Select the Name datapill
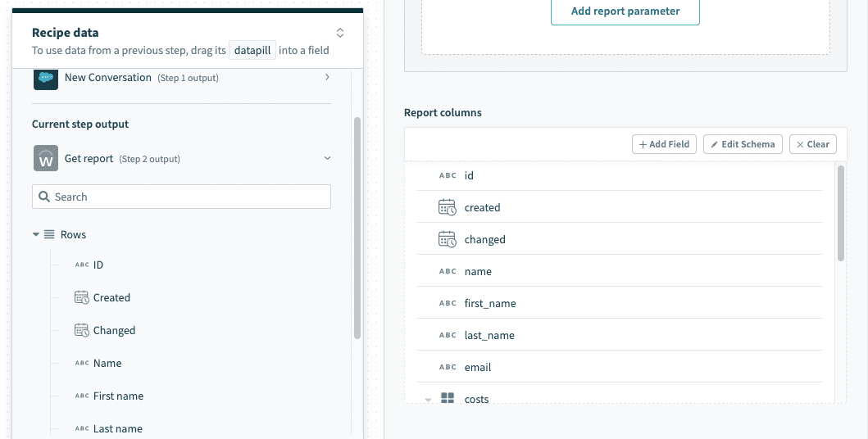868x439 pixels. 107,364
